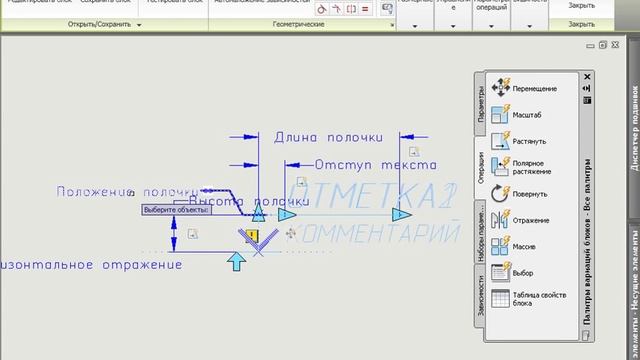The height and width of the screenshot is (360, 640).
Task: Expand the операций panel dropdown arrow
Action: (491, 26)
